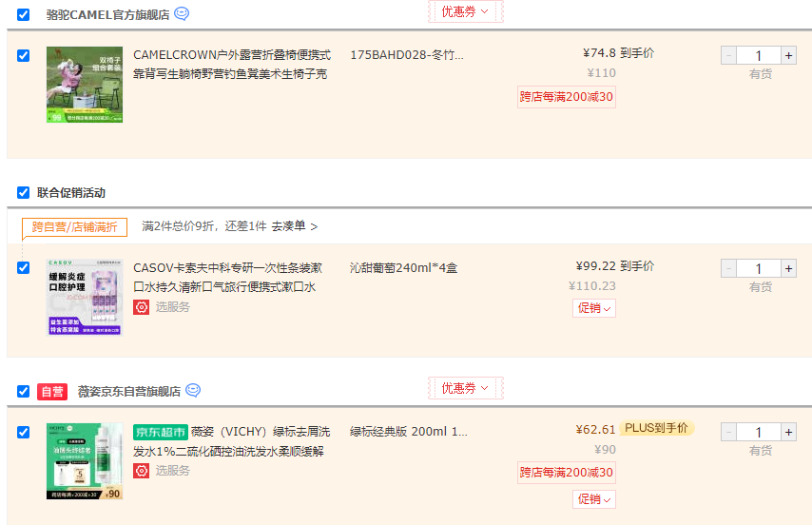Click price ¥62.61 of VICHY shampoo

[595, 429]
